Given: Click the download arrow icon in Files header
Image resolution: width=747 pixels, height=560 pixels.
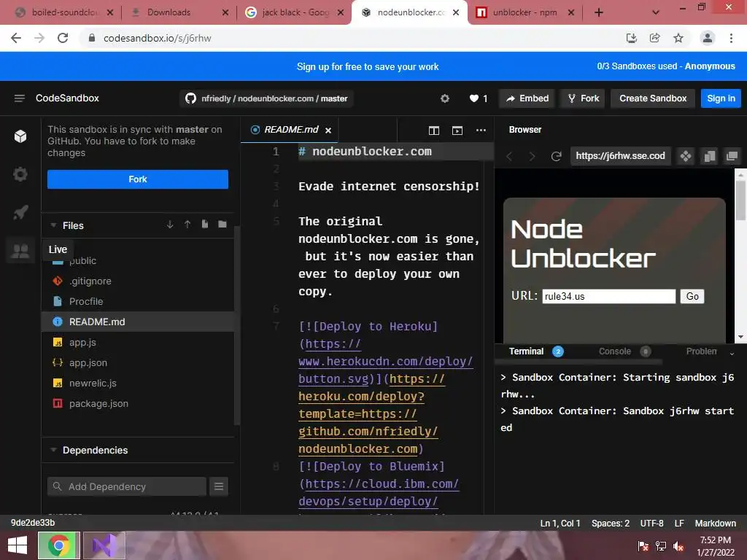Looking at the screenshot, I should point(170,225).
